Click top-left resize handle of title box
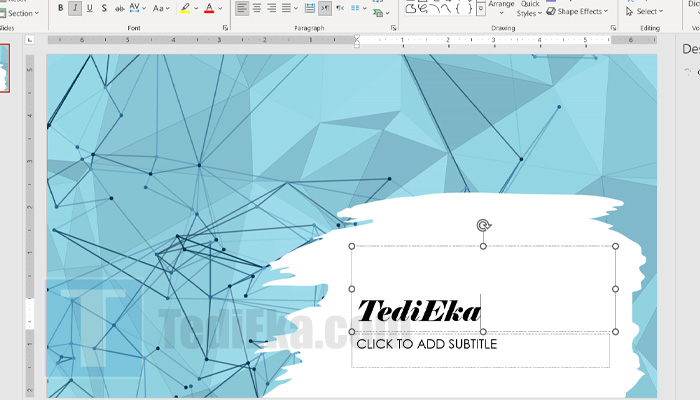Screen dimensions: 700x400 click(x=352, y=246)
